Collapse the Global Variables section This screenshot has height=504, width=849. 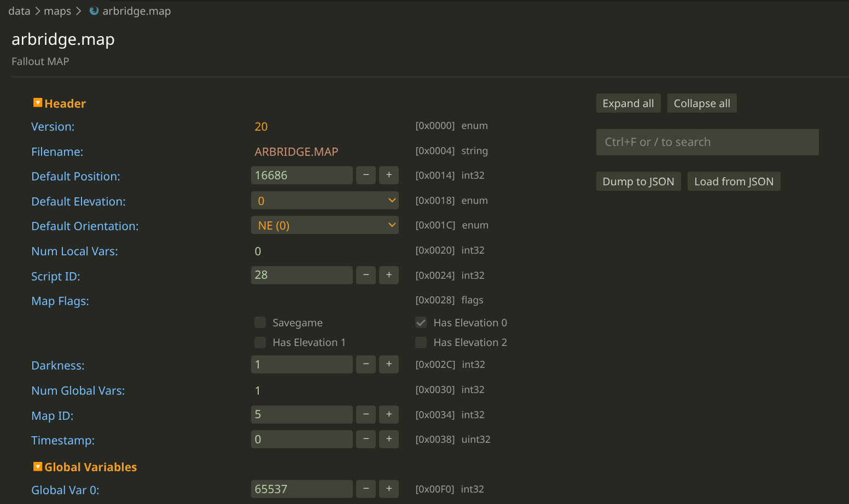[38, 466]
